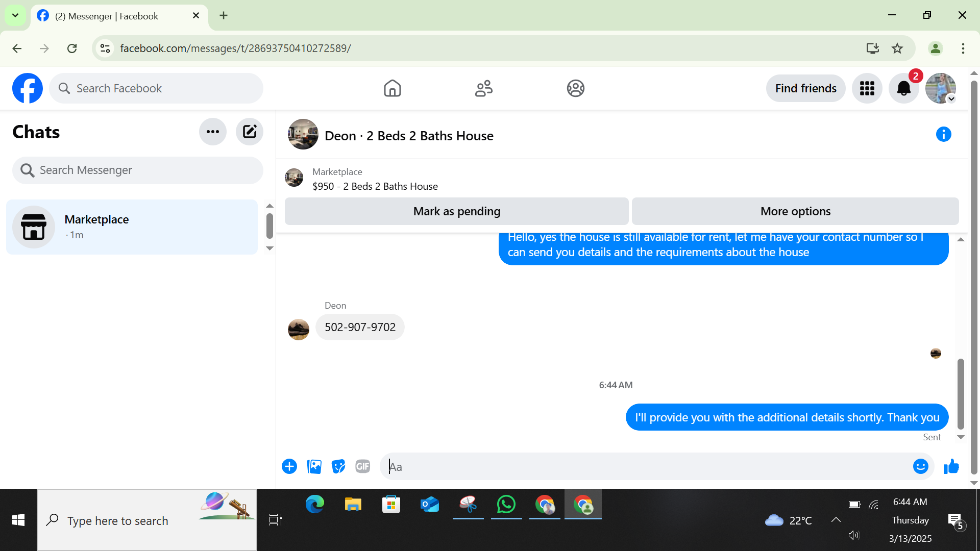The height and width of the screenshot is (551, 980).
Task: Open Outlook from the taskbar
Action: (430, 505)
